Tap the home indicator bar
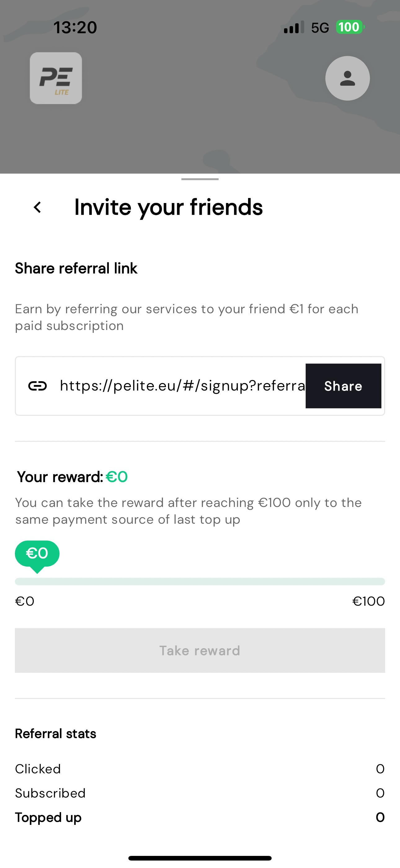400x868 pixels. click(200, 858)
